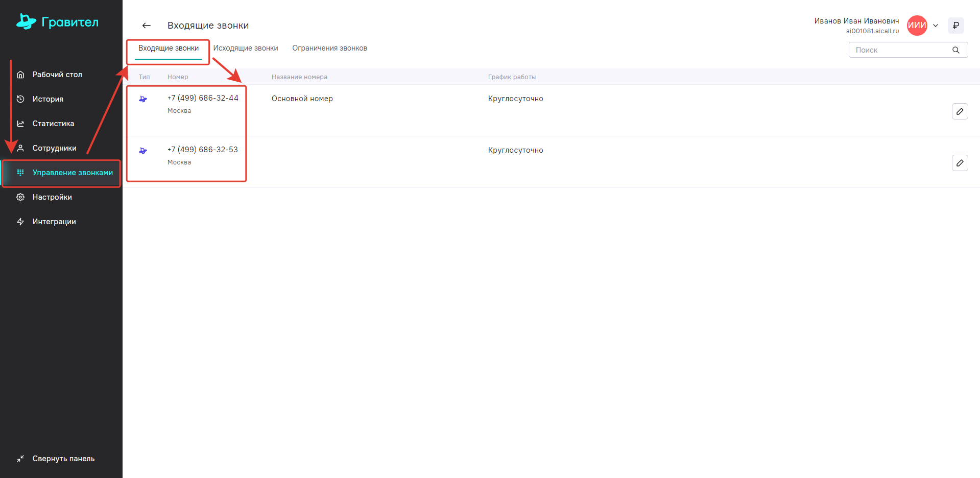This screenshot has width=980, height=478.
Task: Click the Gravitel logo in sidebar
Action: [57, 22]
